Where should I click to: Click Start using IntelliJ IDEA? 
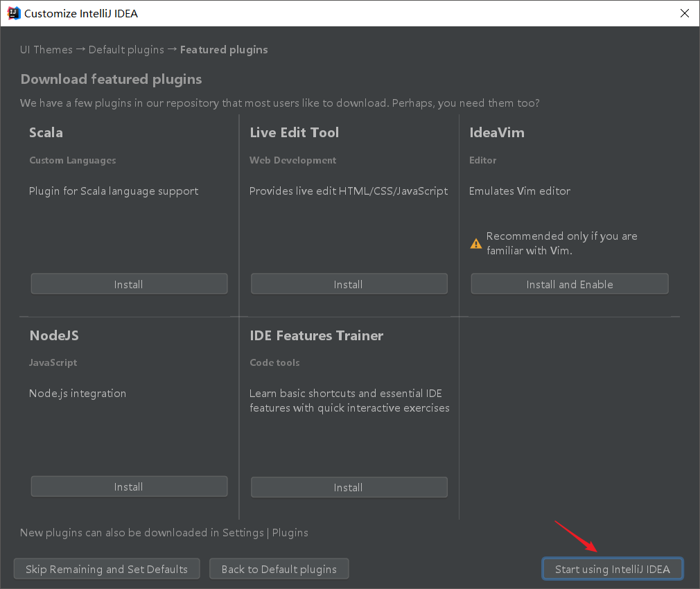[613, 569]
